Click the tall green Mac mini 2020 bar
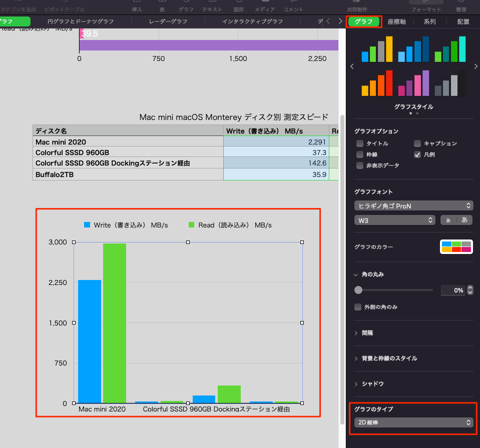 coord(115,323)
